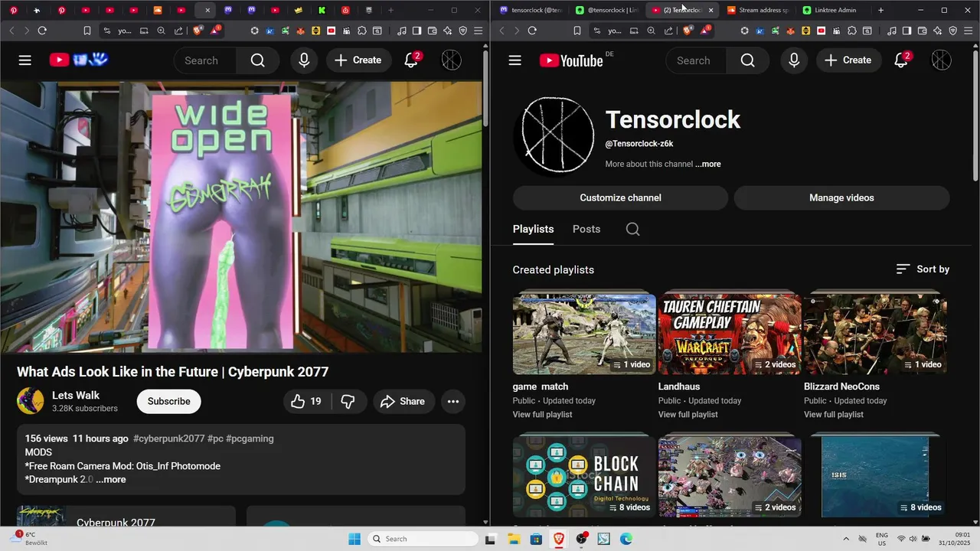The height and width of the screenshot is (551, 980).
Task: Like the Cyberpunk 2077 video
Action: (305, 401)
